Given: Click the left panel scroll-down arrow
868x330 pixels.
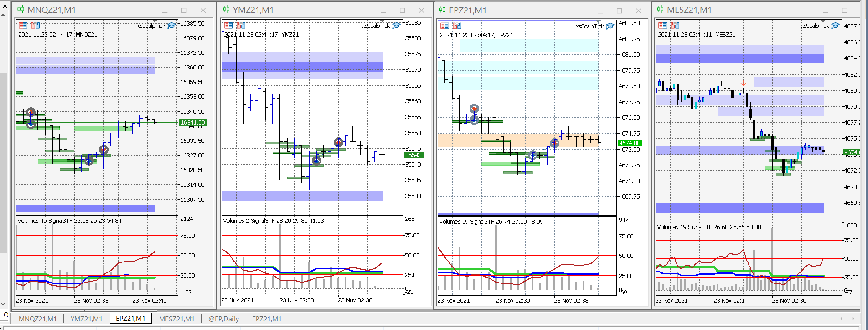Looking at the screenshot, I should 3,304.
